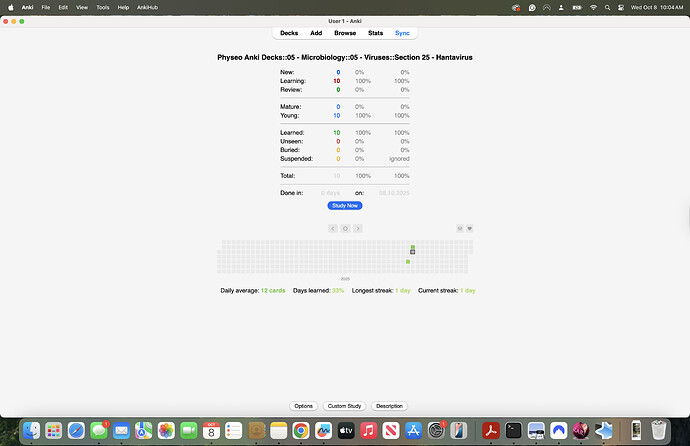Launch Google Chrome from the dock
This screenshot has height=446, width=690.
pos(301,431)
